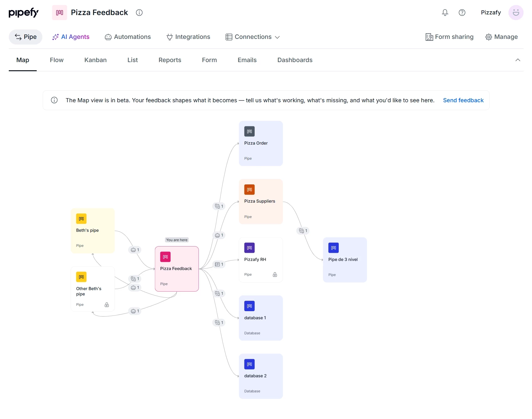Click the connection badge leading to database 1
Image resolution: width=532 pixels, height=419 pixels.
click(219, 294)
